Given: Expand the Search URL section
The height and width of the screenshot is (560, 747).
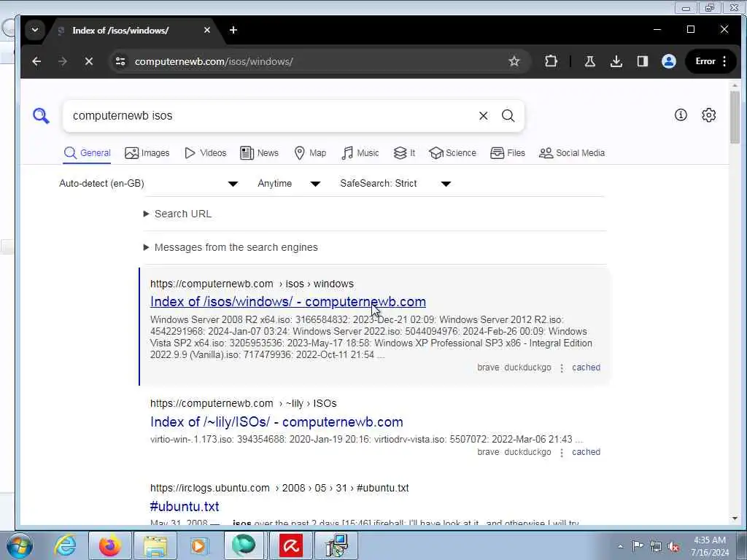Looking at the screenshot, I should click(177, 214).
